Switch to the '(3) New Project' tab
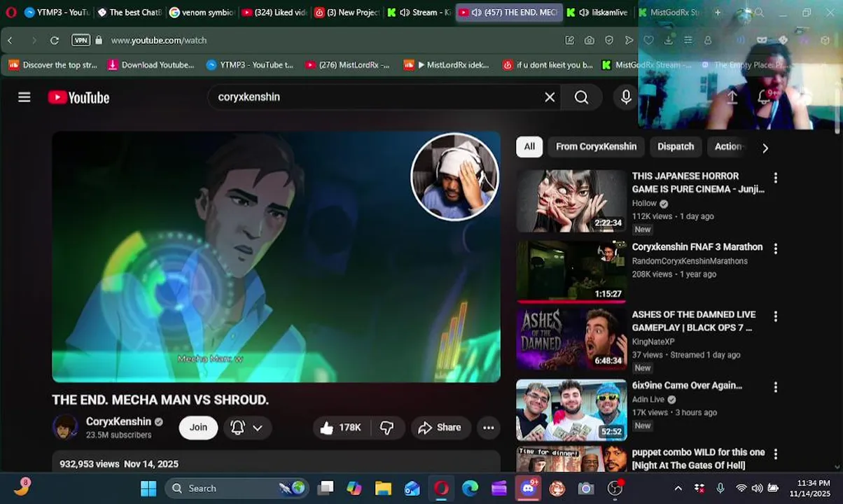 (x=347, y=13)
